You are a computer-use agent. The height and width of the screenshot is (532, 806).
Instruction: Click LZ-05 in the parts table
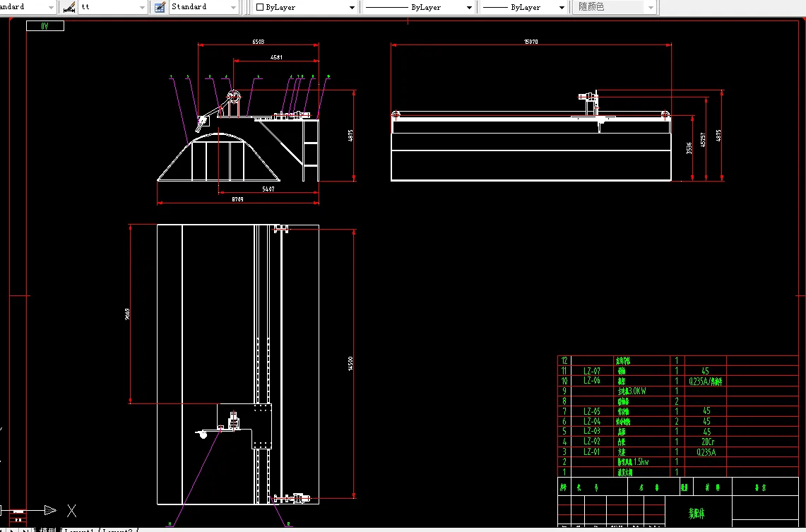(x=592, y=411)
